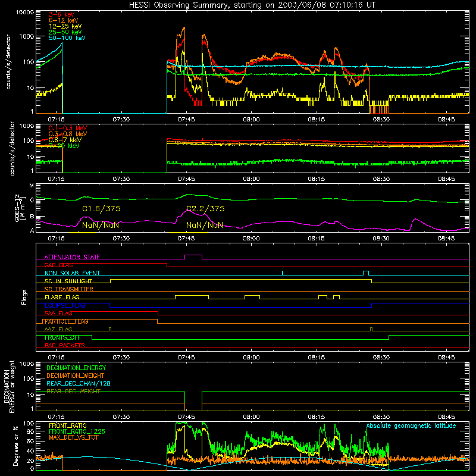Click the 10000 tick label on top panel
476x476 pixels.
25,12
